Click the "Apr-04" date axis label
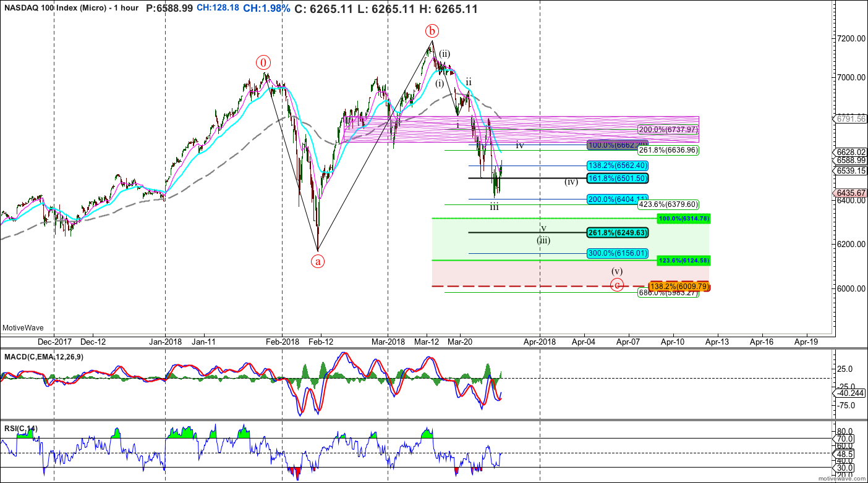Image resolution: width=868 pixels, height=483 pixels. pyautogui.click(x=583, y=341)
